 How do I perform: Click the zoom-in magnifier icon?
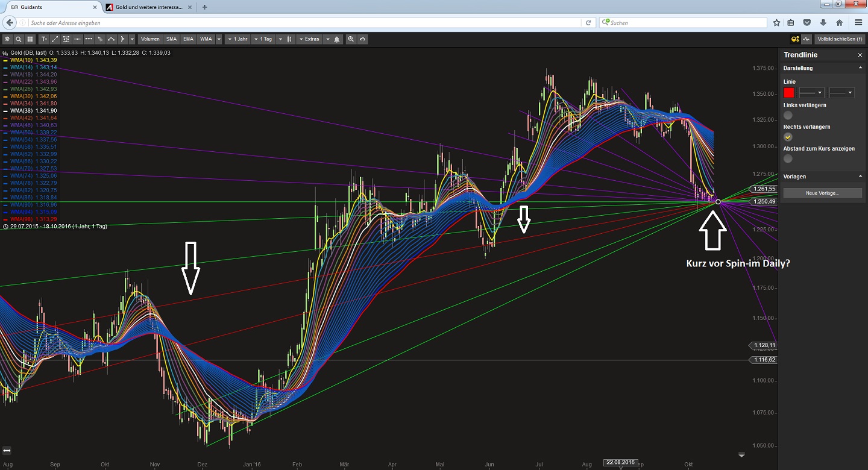(x=351, y=39)
